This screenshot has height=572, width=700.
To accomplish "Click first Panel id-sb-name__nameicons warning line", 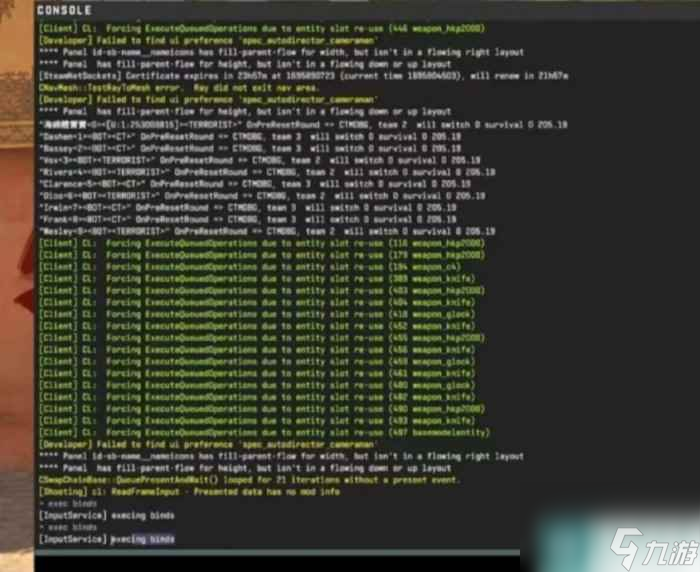I will 281,52.
